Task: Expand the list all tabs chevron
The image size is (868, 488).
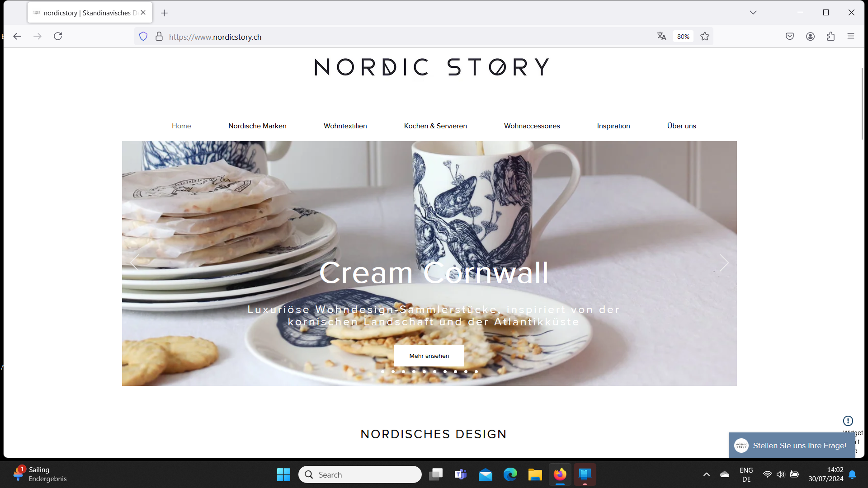Action: click(753, 13)
